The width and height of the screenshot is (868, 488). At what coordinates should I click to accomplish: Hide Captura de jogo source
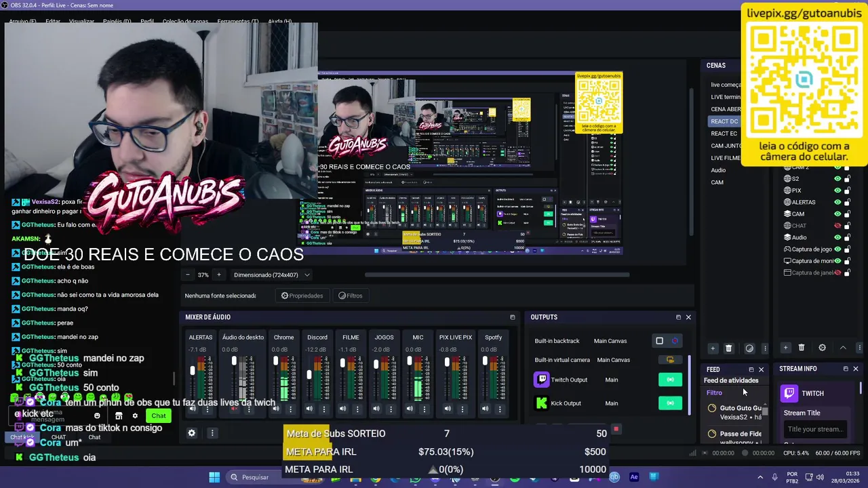tap(837, 249)
